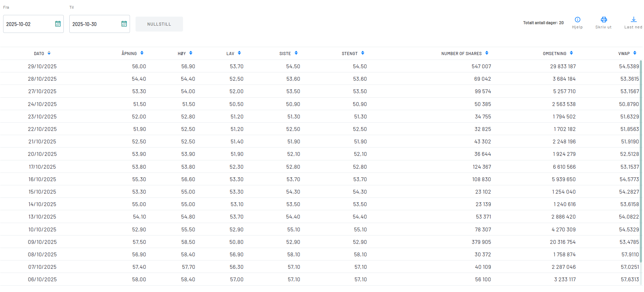Click the Skriv ut printer icon

pos(604,20)
